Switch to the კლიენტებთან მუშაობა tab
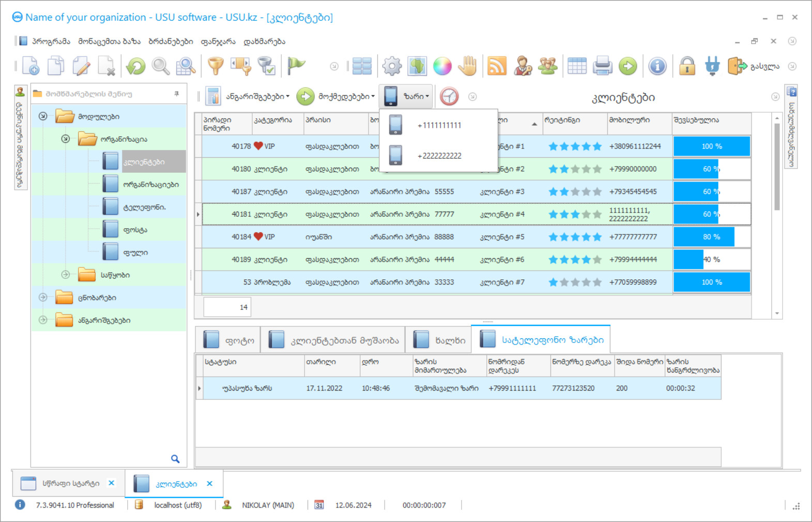 click(333, 340)
